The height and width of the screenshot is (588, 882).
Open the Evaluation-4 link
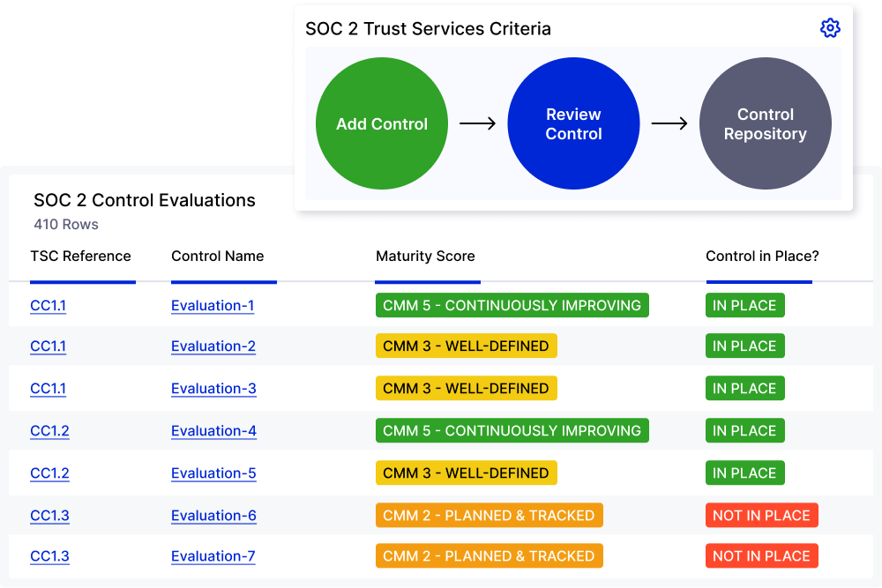point(213,430)
